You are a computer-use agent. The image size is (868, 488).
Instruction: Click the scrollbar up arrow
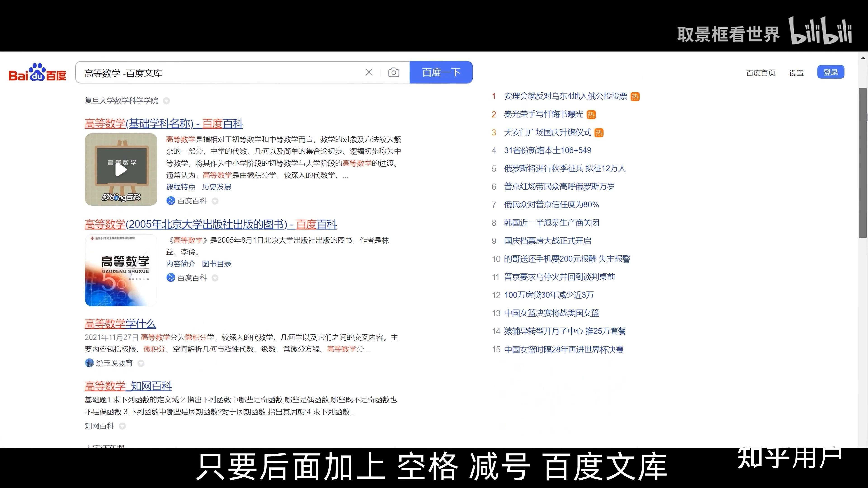(863, 58)
